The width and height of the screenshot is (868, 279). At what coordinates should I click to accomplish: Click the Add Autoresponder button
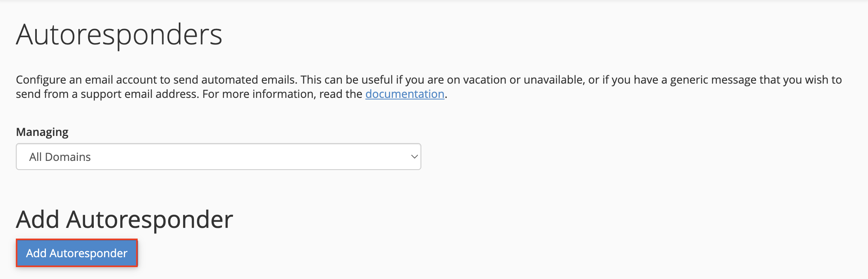[77, 253]
